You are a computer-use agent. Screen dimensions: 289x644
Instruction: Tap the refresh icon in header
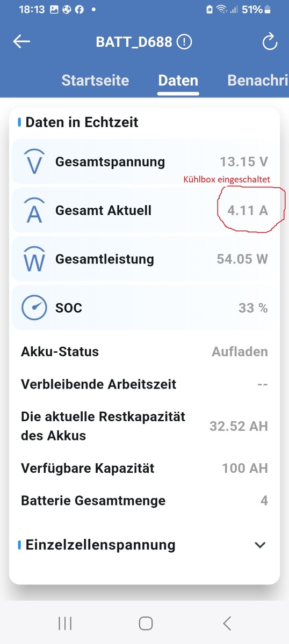pyautogui.click(x=270, y=42)
